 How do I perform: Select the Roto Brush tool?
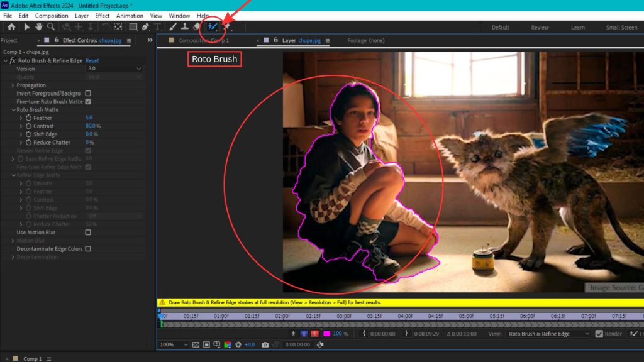pos(212,27)
